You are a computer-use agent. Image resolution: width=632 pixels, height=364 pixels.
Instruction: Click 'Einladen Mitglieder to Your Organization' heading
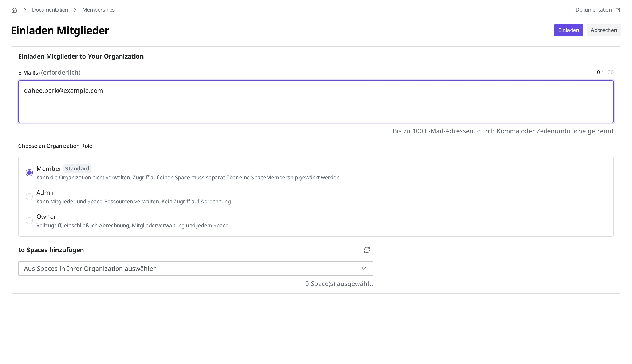81,57
